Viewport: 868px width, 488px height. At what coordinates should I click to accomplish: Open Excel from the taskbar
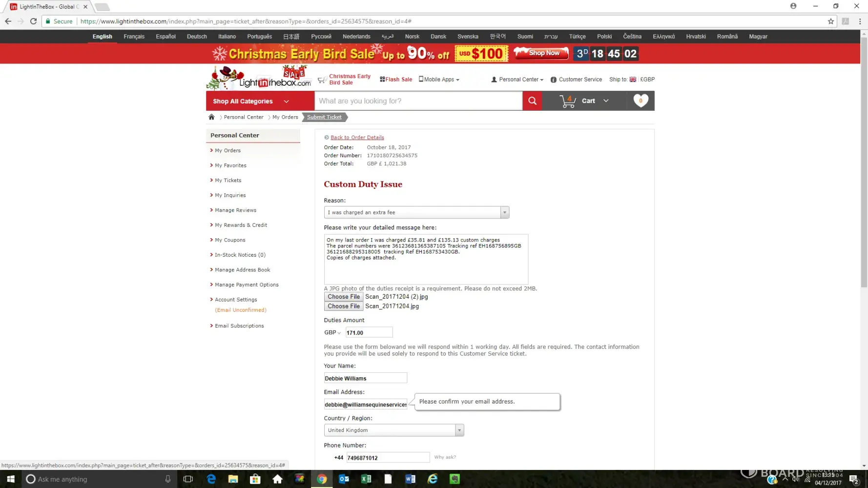coord(366,479)
